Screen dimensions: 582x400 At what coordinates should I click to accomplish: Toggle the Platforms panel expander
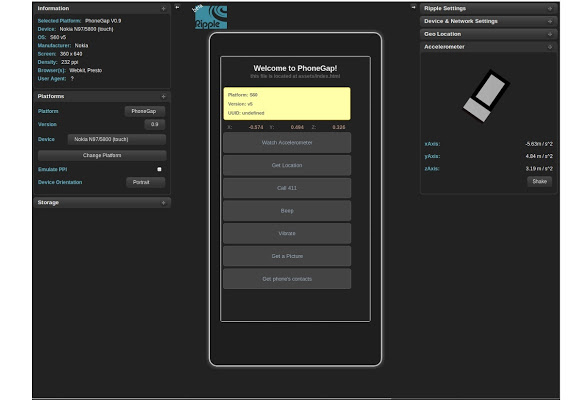tap(163, 96)
